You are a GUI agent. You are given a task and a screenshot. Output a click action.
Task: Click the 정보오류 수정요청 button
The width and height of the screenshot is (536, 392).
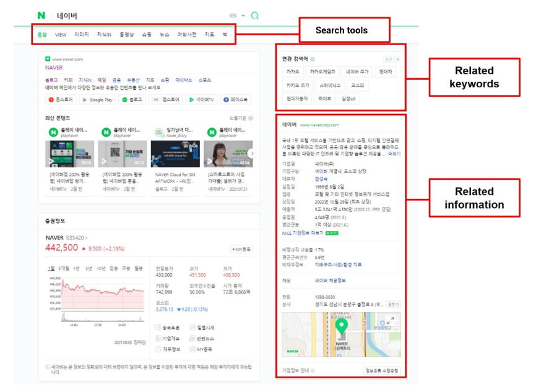click(x=381, y=371)
